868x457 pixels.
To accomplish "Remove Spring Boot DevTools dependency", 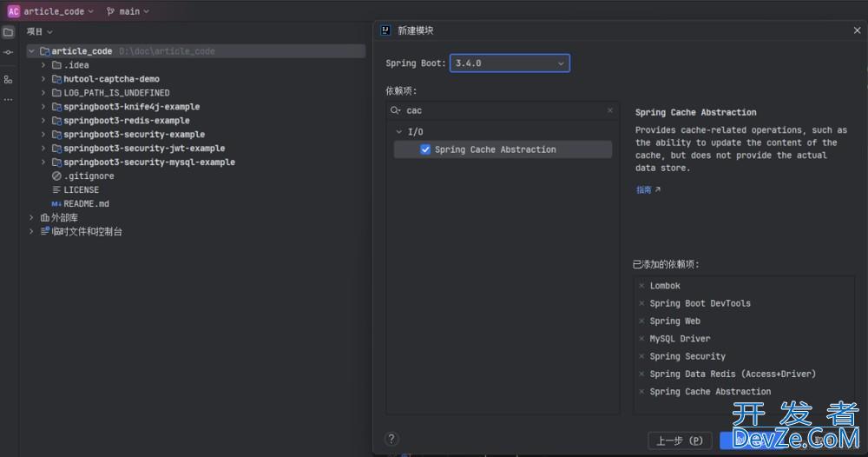I will point(641,303).
